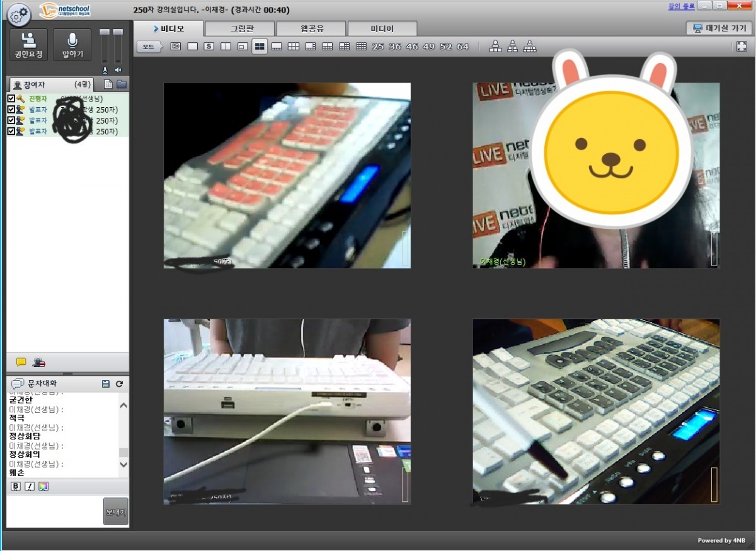
Task: Open the bold text format option
Action: (16, 486)
